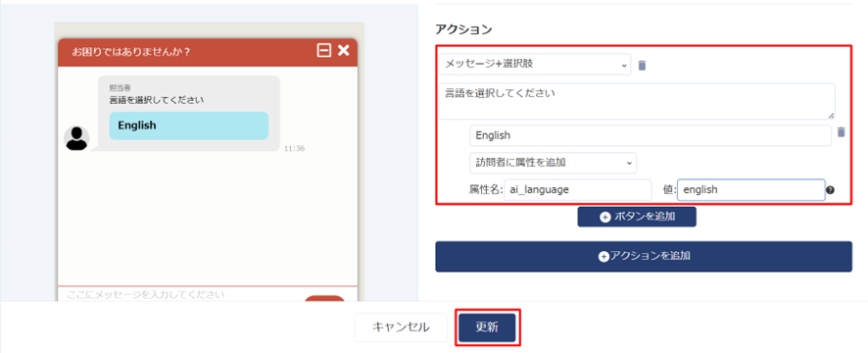Click the 属性名: label
This screenshot has height=353, width=868.
point(486,189)
